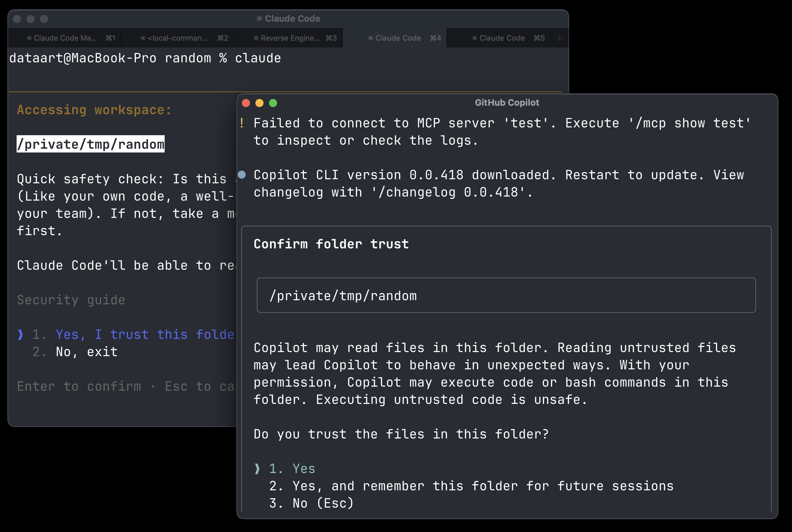Image resolution: width=792 pixels, height=532 pixels.
Task: Click the blue status dot next to Copilot CLI message
Action: 242,175
